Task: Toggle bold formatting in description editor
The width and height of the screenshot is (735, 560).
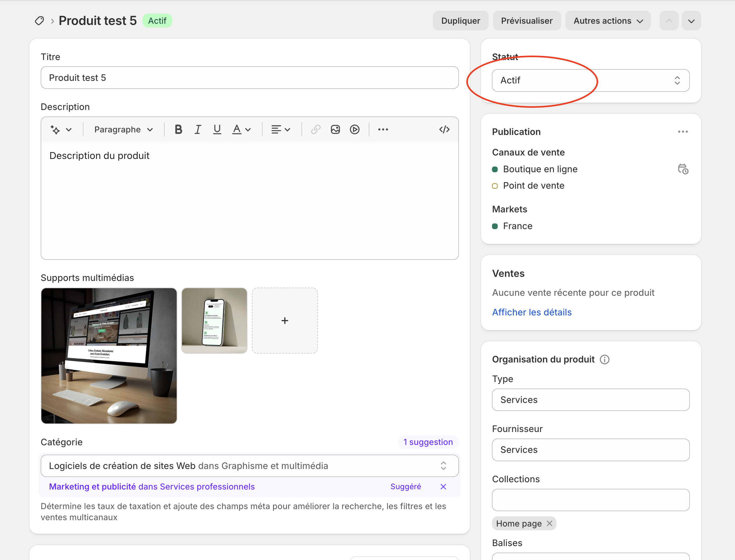Action: pos(178,129)
